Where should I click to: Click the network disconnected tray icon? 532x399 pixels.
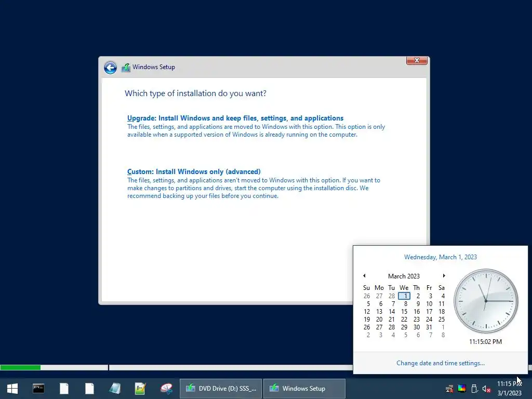449,389
